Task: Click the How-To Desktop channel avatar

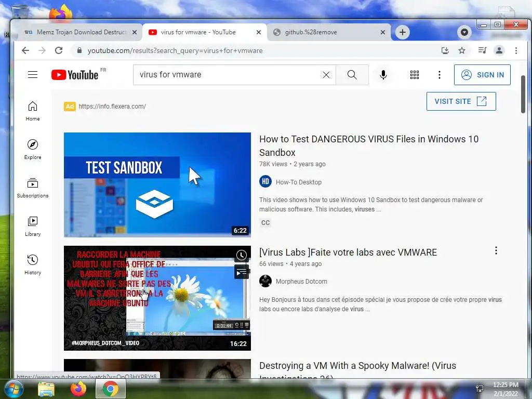Action: click(x=265, y=181)
